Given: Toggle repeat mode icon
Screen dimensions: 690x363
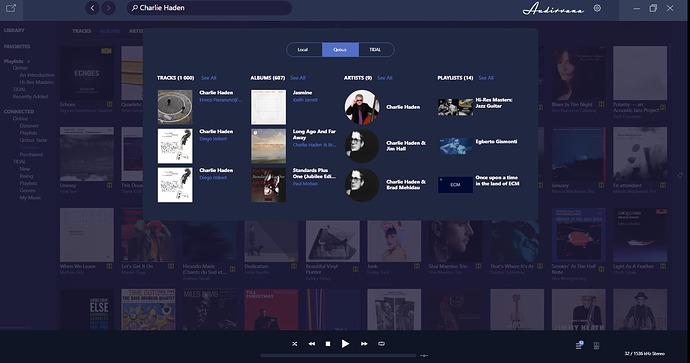Looking at the screenshot, I should click(382, 344).
